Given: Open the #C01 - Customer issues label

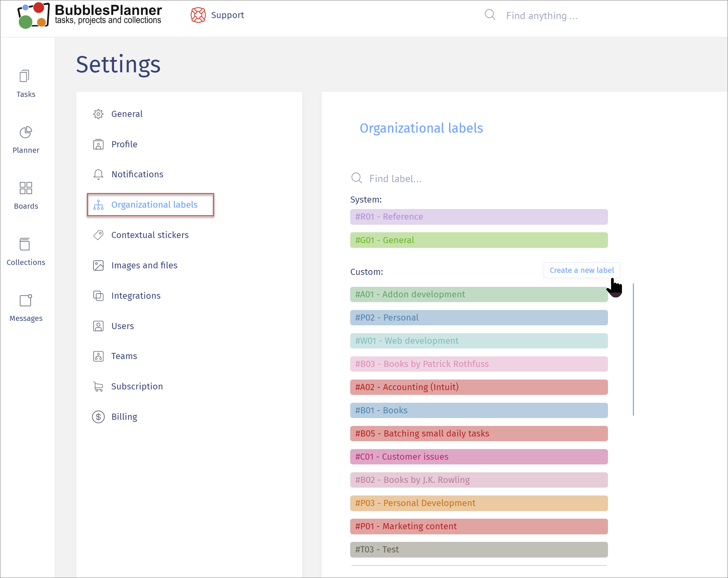Looking at the screenshot, I should 479,457.
